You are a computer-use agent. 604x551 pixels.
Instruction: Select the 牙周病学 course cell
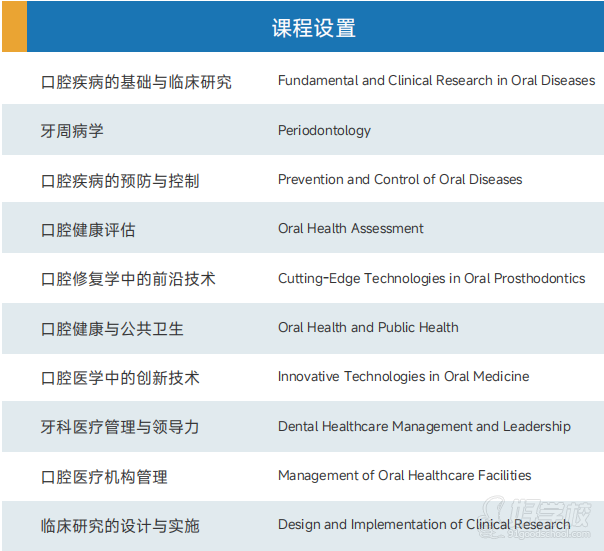point(72,131)
